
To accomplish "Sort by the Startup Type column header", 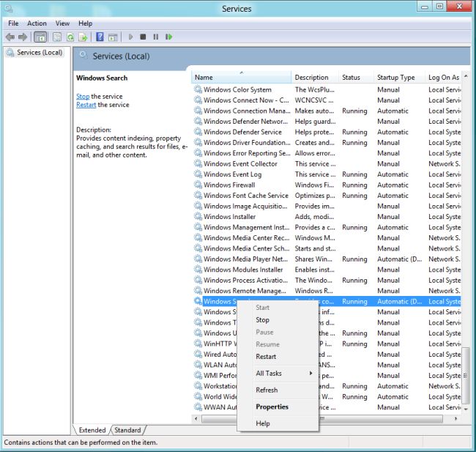I will point(399,77).
